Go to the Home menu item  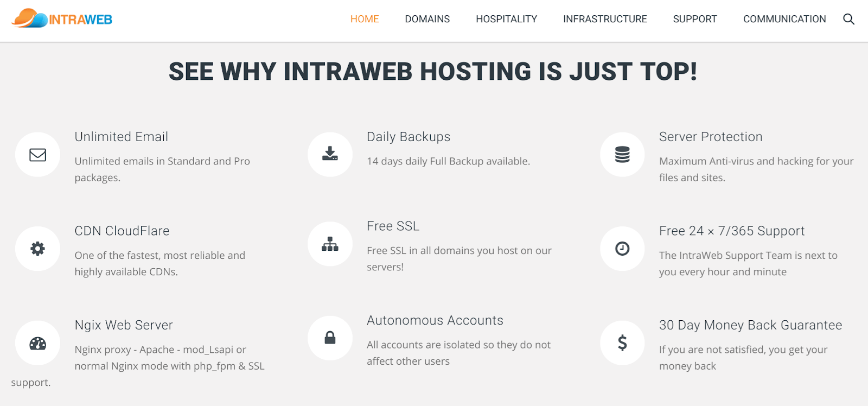pos(365,19)
